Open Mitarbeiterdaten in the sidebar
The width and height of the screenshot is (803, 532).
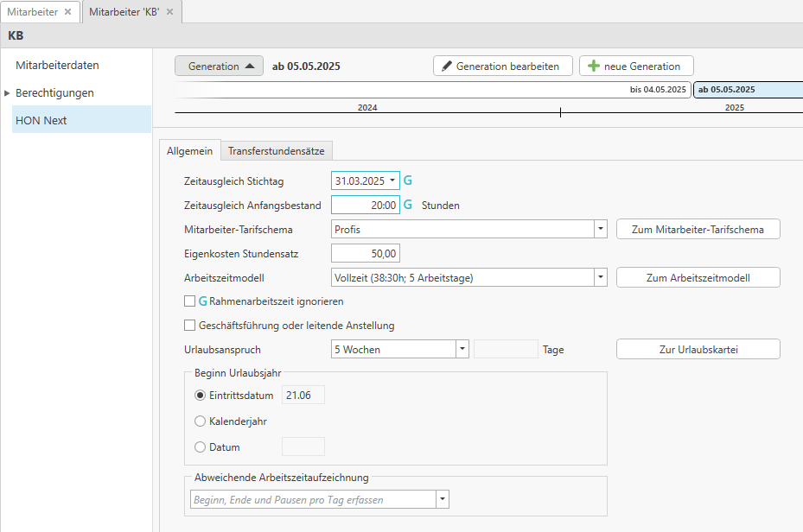click(x=57, y=65)
